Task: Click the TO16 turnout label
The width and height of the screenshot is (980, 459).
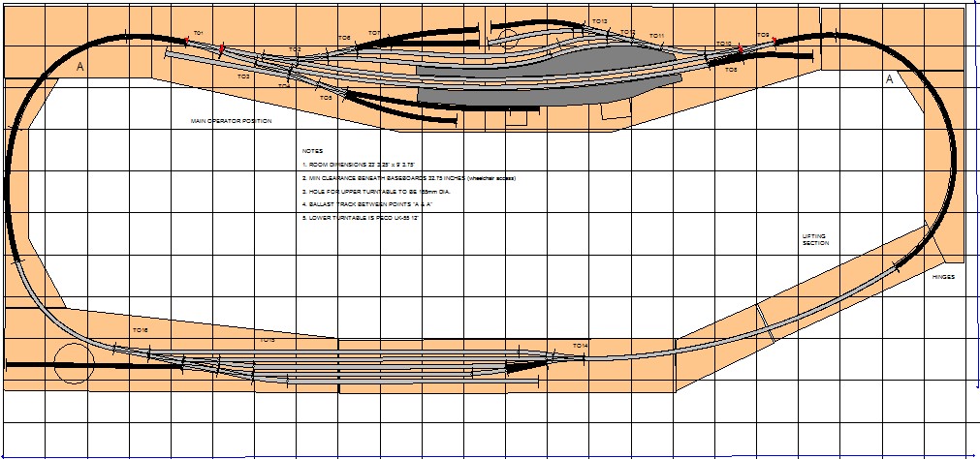Action: point(140,330)
